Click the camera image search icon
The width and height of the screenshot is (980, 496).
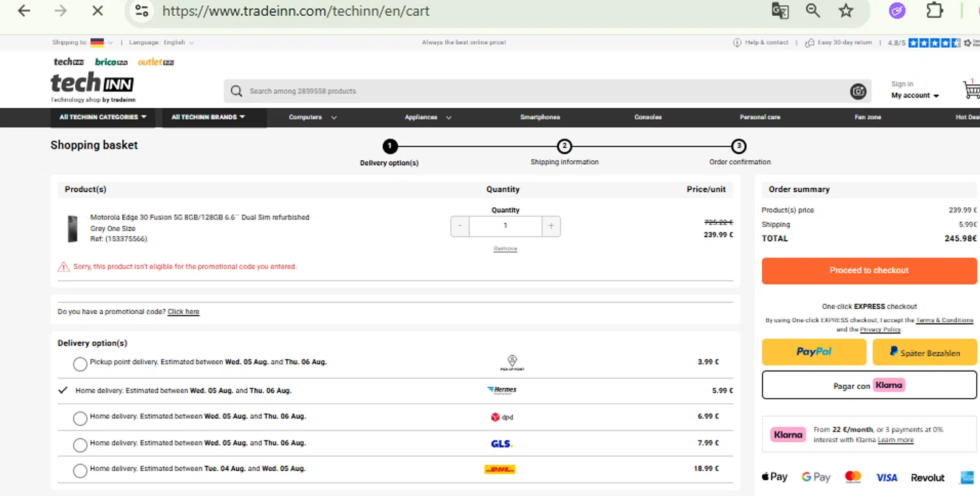coord(858,91)
